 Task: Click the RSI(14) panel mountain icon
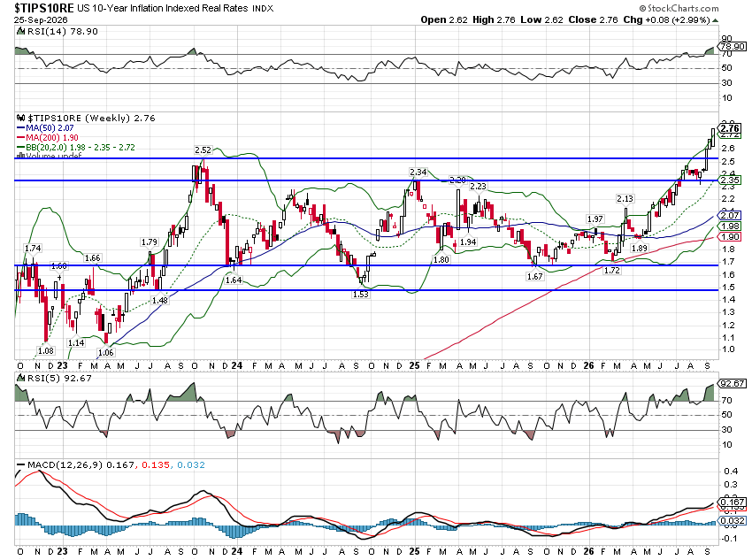[20, 32]
